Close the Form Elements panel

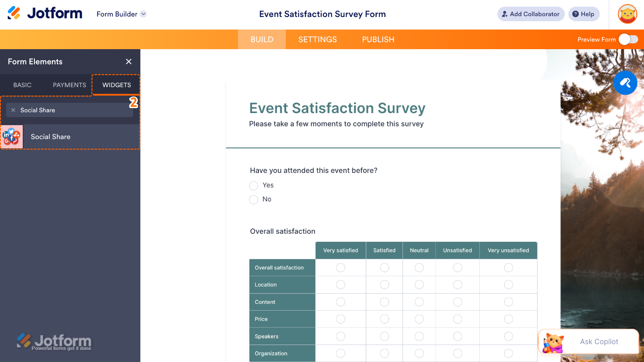pos(129,62)
